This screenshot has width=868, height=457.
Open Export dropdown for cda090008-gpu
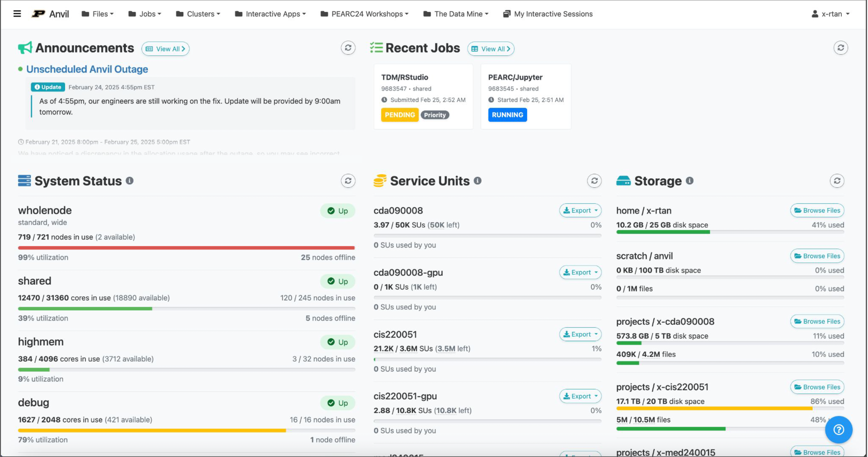(580, 272)
